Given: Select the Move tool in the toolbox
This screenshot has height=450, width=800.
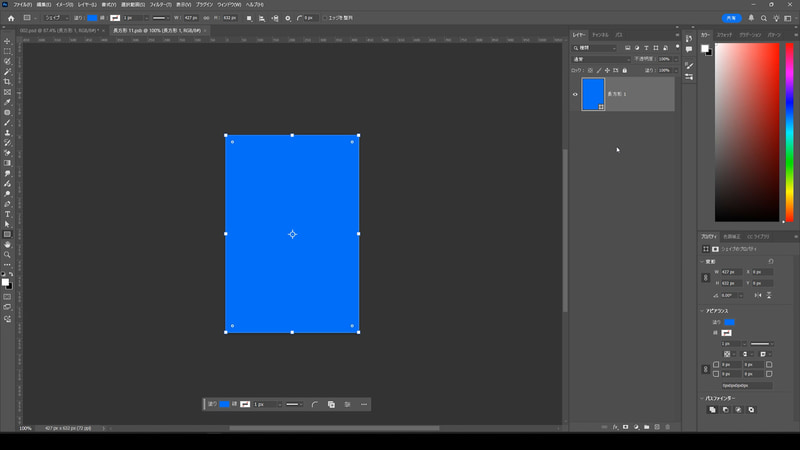Looking at the screenshot, I should [7, 41].
